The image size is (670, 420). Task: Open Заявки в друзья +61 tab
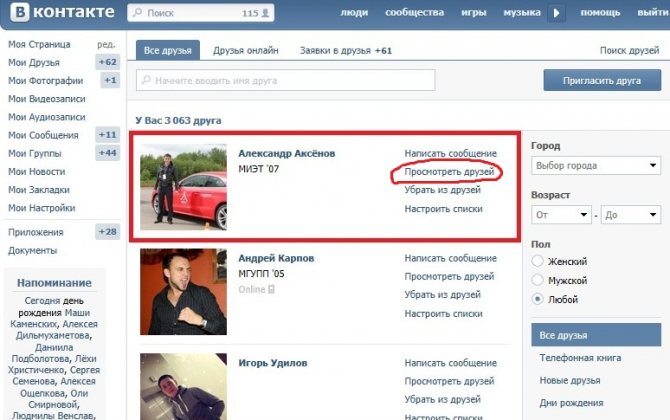[346, 50]
